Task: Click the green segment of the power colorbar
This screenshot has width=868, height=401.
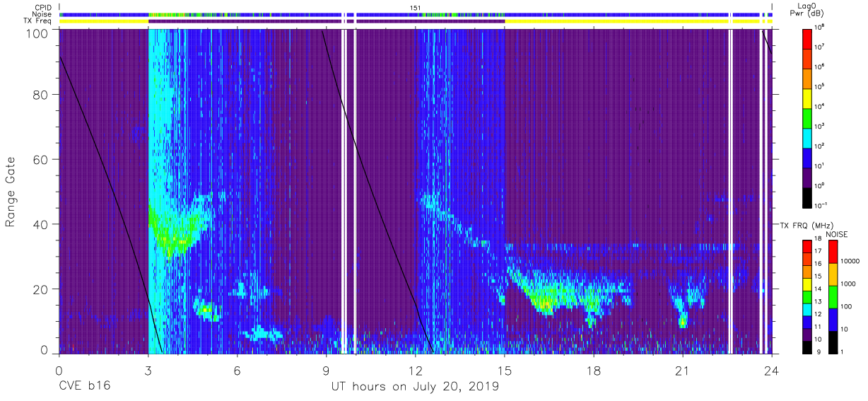Action: [809, 117]
